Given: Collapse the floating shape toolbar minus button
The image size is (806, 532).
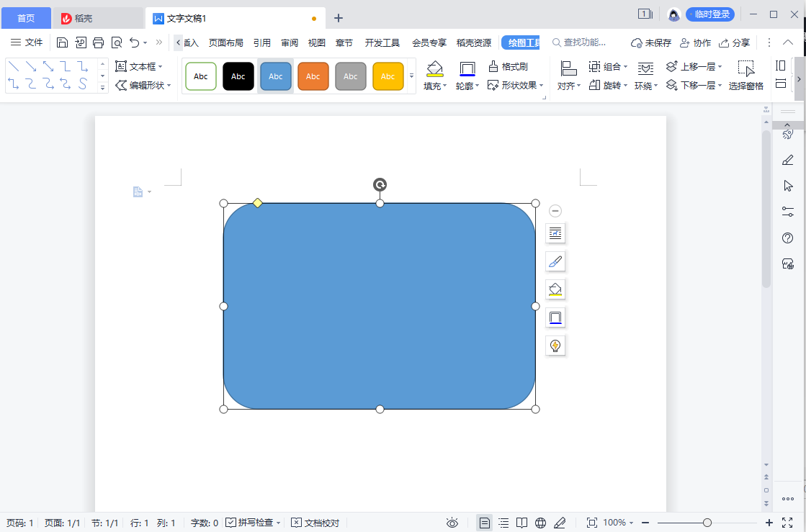Looking at the screenshot, I should click(x=555, y=210).
